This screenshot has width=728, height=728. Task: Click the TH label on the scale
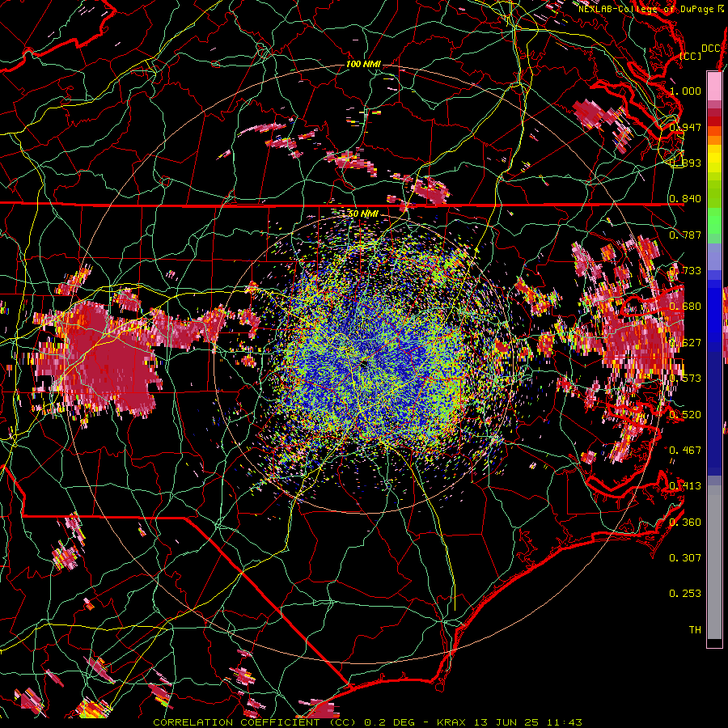pyautogui.click(x=695, y=629)
